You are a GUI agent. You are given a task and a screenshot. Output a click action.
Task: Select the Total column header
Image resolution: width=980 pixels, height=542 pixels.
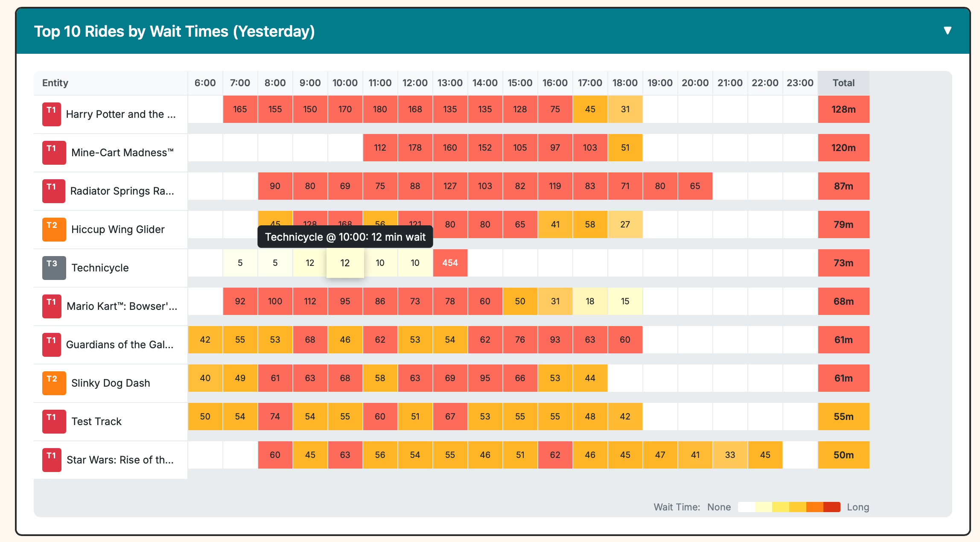tap(843, 82)
